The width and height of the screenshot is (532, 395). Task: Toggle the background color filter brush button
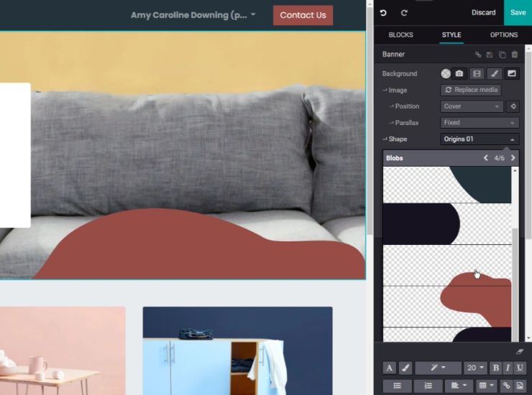495,73
